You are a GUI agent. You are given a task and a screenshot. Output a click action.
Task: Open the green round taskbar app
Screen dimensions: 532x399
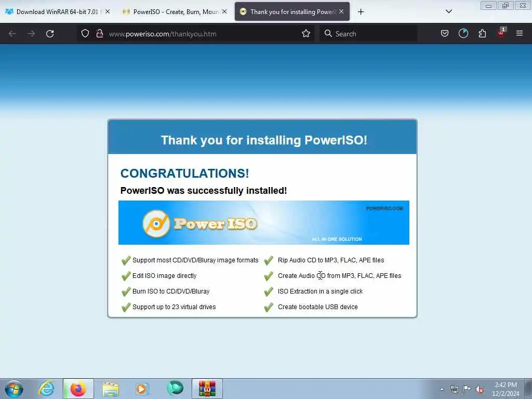pyautogui.click(x=175, y=388)
